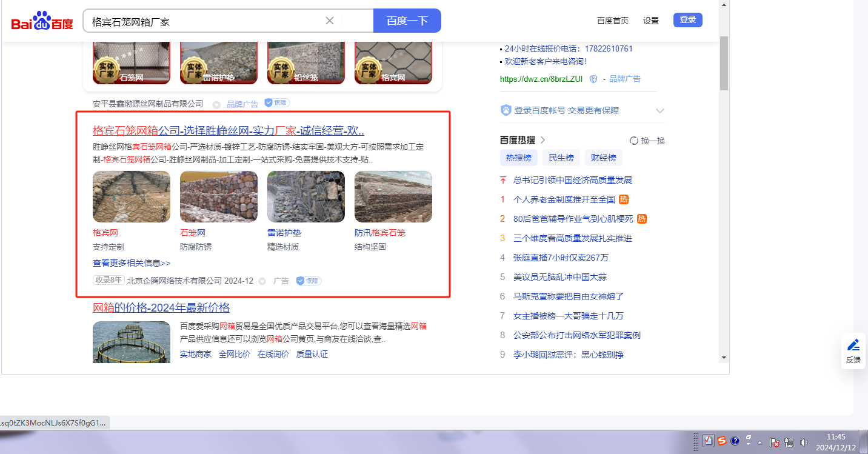868x454 pixels.
Task: Open 设置 settings menu
Action: click(651, 21)
